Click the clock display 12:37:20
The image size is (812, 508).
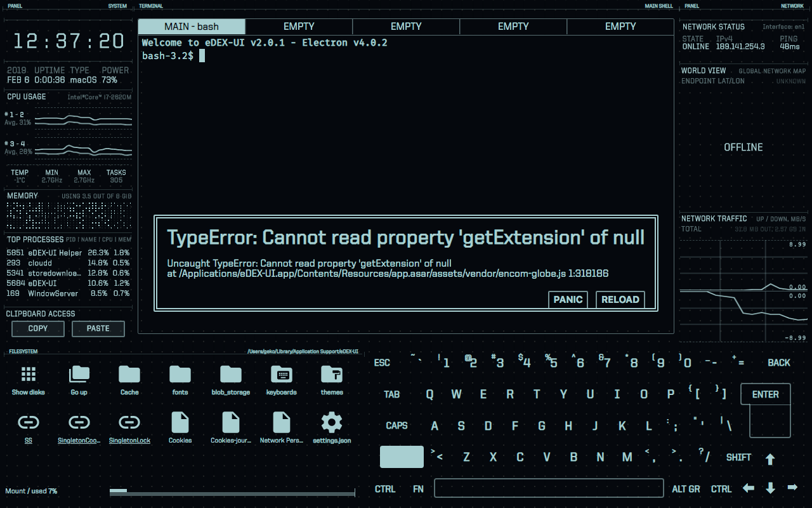(x=69, y=41)
